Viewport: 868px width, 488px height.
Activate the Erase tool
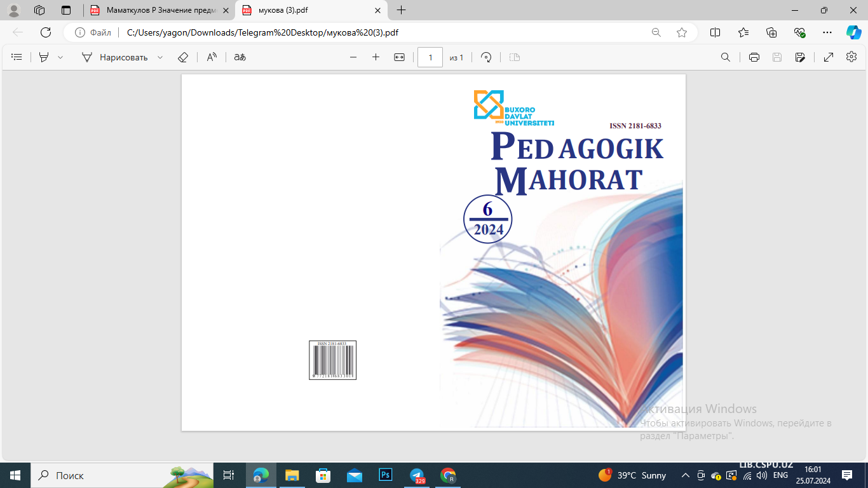(x=183, y=57)
